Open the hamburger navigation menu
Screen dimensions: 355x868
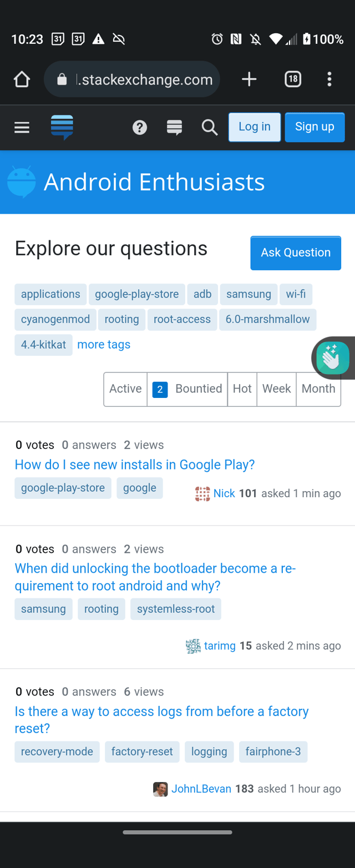[x=22, y=128]
